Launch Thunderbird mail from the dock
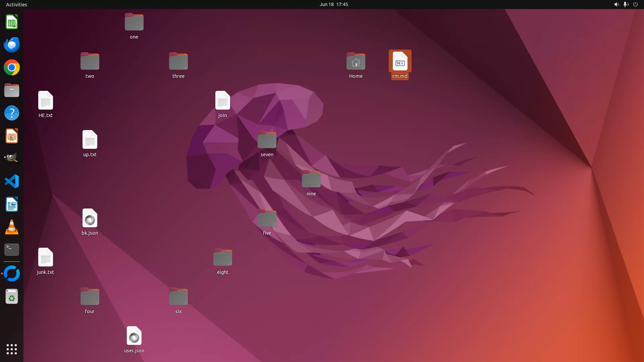This screenshot has height=362, width=644. [12, 45]
